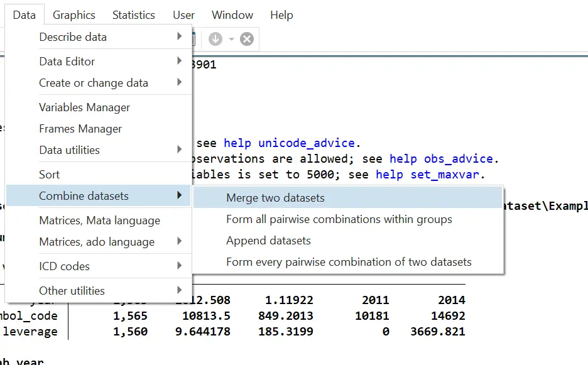The image size is (588, 365).
Task: Click the Break (X) toolbar icon
Action: pos(245,38)
